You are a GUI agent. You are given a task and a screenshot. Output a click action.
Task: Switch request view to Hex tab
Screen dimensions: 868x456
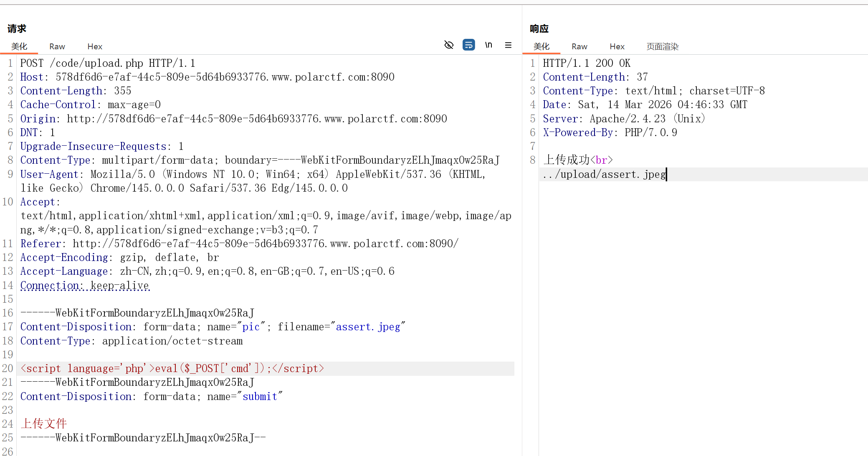click(x=95, y=46)
